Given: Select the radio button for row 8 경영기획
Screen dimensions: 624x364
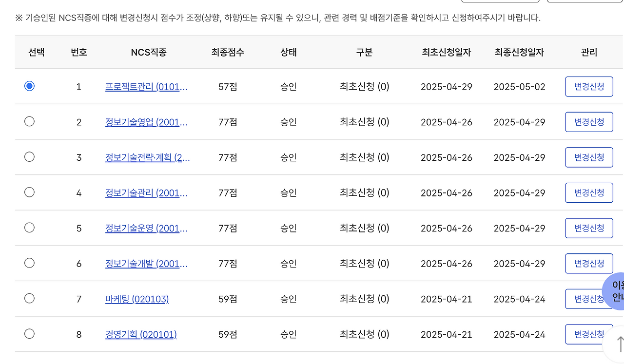Looking at the screenshot, I should [29, 334].
